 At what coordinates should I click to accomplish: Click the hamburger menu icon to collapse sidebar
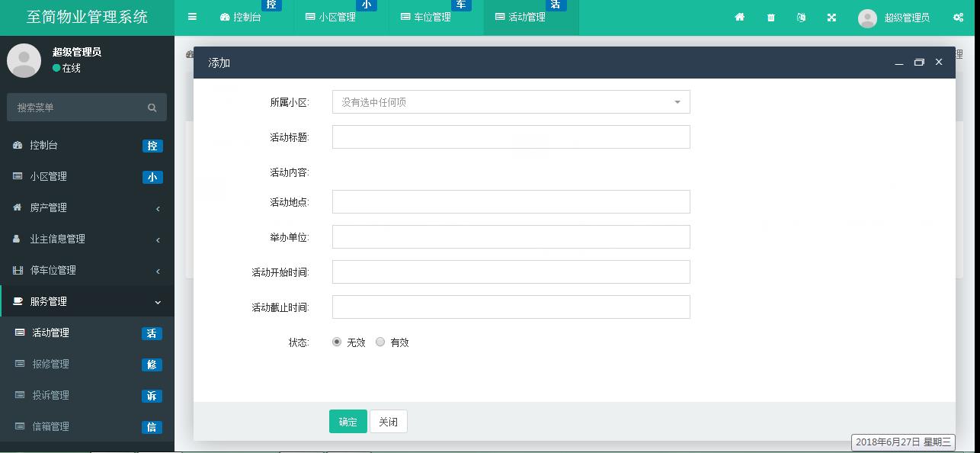click(192, 16)
